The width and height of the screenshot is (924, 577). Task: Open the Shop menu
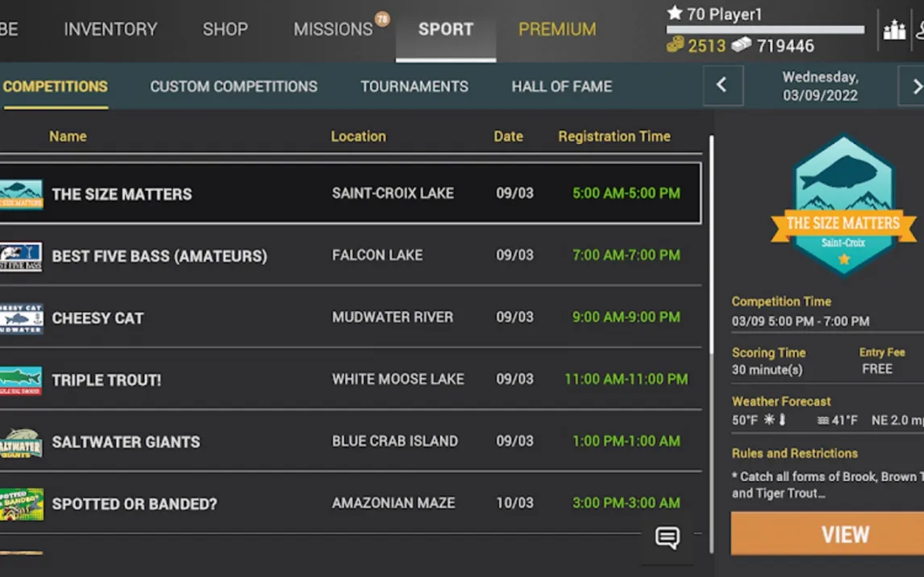point(225,30)
